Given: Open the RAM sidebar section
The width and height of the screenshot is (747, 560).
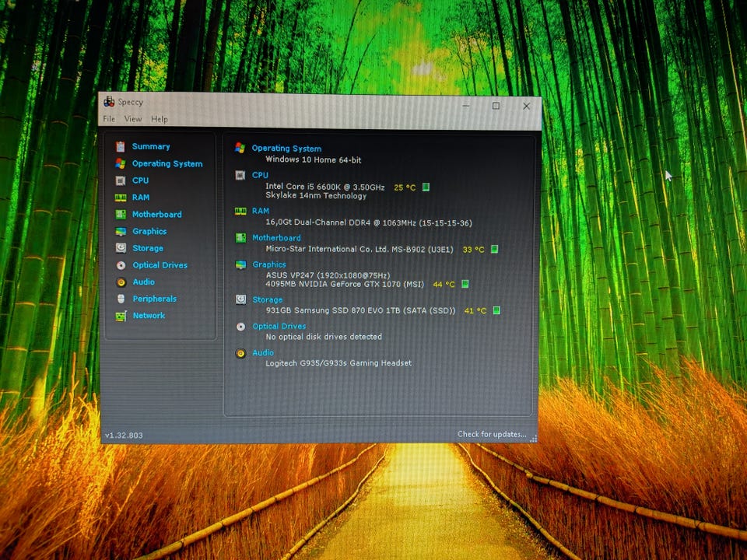Looking at the screenshot, I should coord(141,197).
